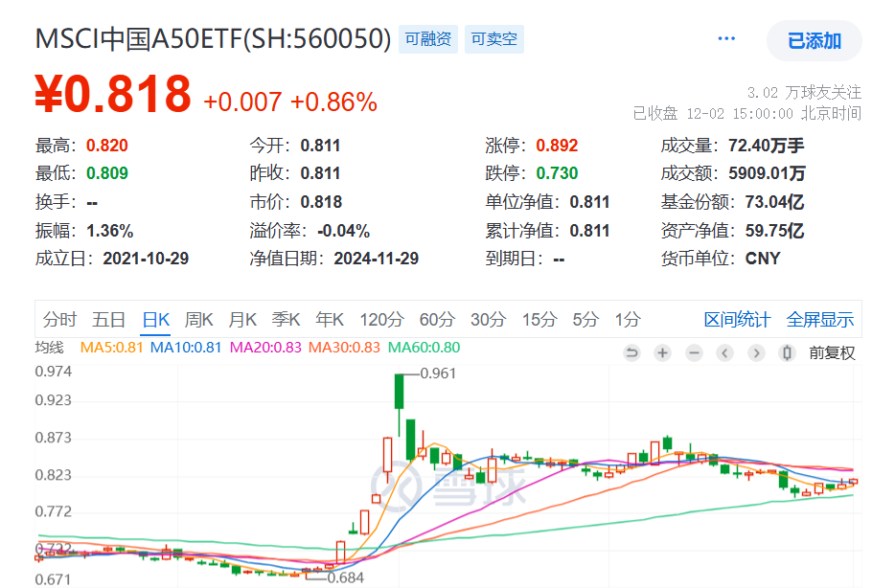The width and height of the screenshot is (895, 588).
Task: Click the chart low label 0.684
Action: 345,577
